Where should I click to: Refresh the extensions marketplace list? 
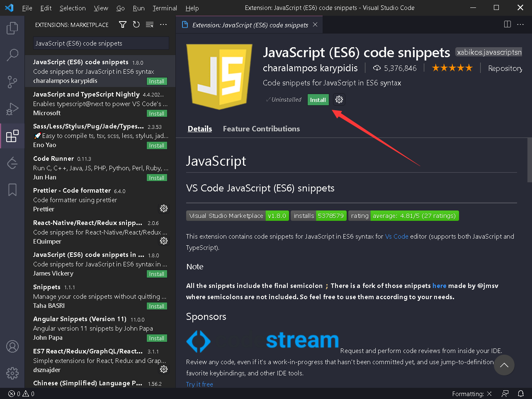click(x=136, y=25)
